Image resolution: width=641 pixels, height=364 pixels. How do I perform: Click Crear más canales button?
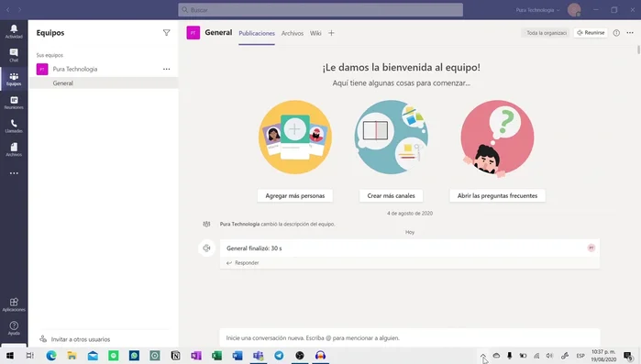tap(391, 195)
